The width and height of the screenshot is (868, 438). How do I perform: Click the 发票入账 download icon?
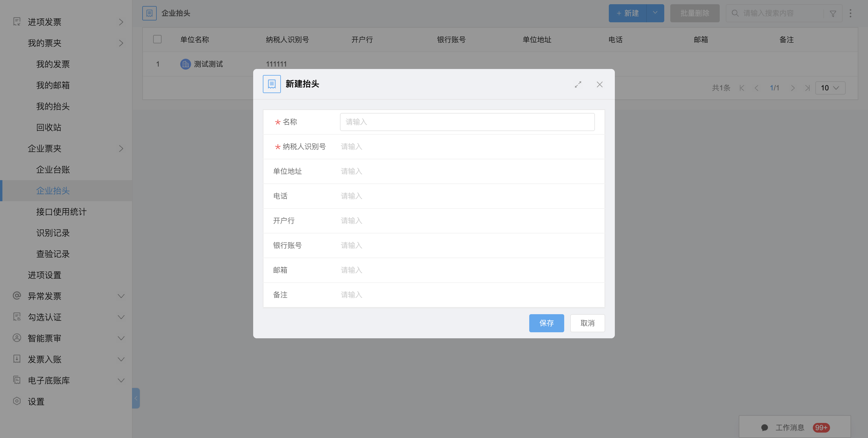coord(17,359)
